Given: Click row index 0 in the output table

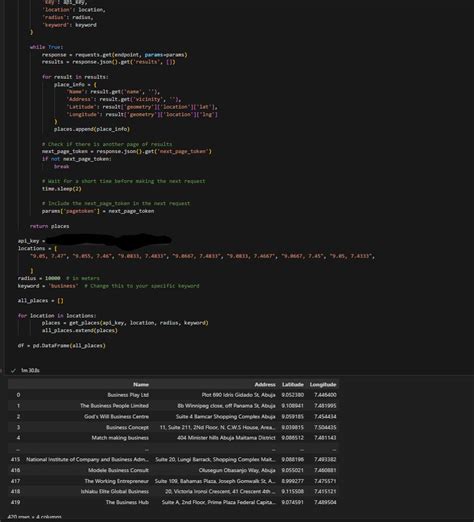Looking at the screenshot, I should click(x=18, y=395).
